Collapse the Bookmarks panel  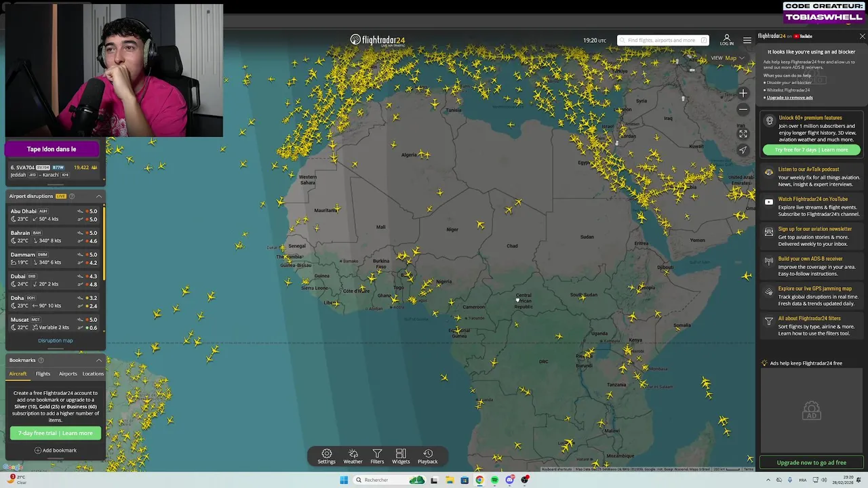[99, 361]
